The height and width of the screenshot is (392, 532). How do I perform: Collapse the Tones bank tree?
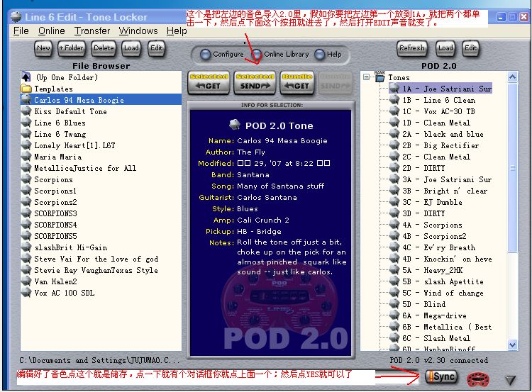click(366, 77)
